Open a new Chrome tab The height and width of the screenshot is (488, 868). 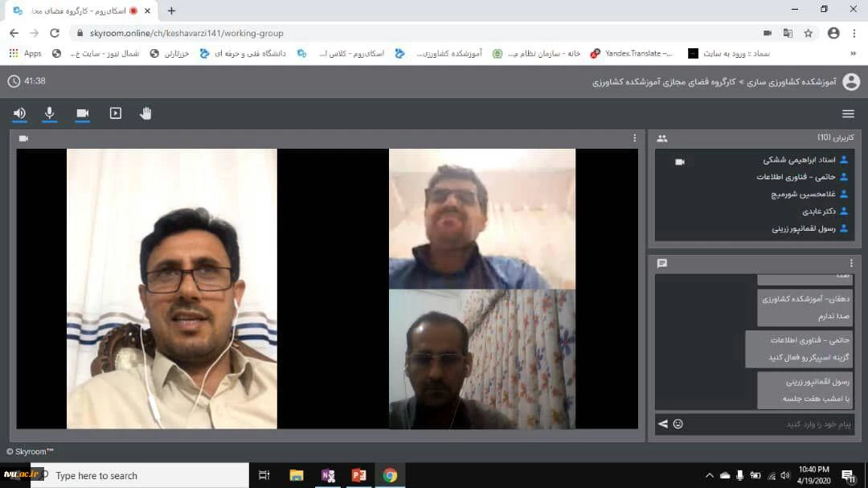coord(171,10)
